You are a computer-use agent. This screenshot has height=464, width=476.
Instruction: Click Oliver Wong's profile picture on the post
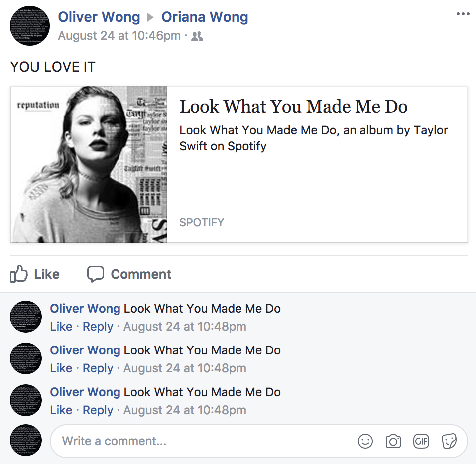pyautogui.click(x=30, y=26)
